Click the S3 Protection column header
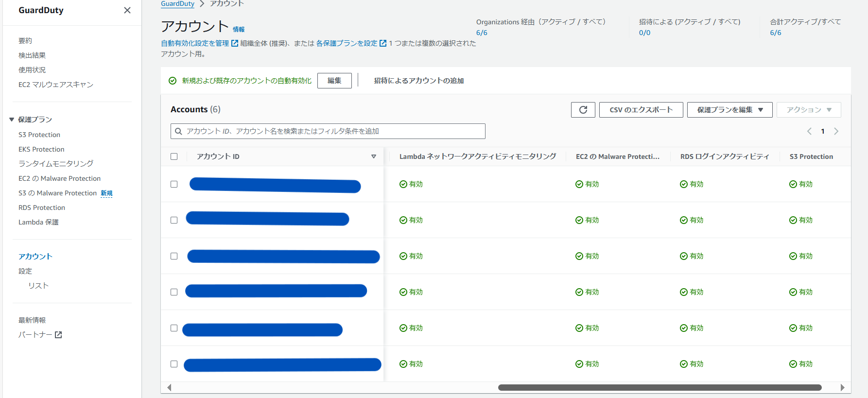The width and height of the screenshot is (868, 398). 811,156
